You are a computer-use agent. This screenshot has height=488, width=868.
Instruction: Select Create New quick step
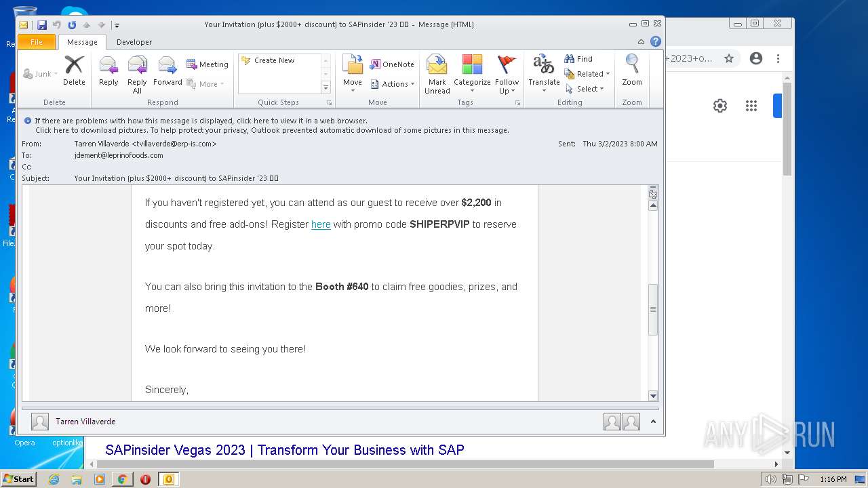tap(274, 60)
